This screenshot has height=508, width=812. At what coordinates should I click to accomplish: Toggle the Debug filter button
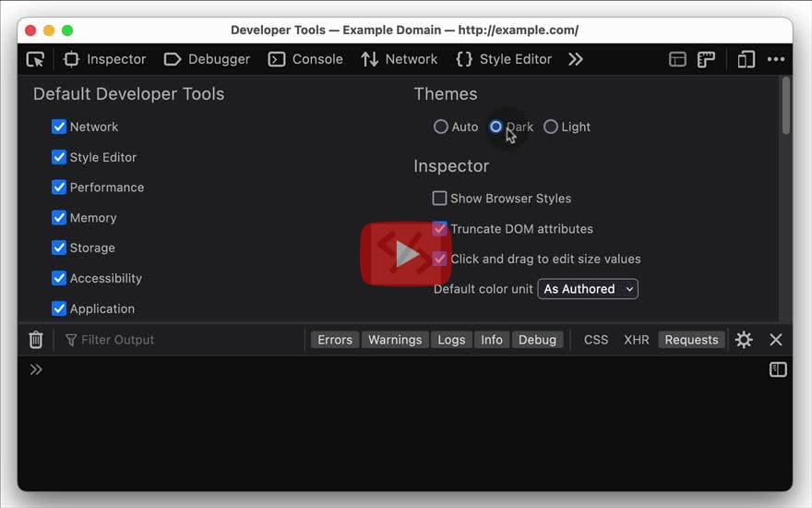coord(537,340)
